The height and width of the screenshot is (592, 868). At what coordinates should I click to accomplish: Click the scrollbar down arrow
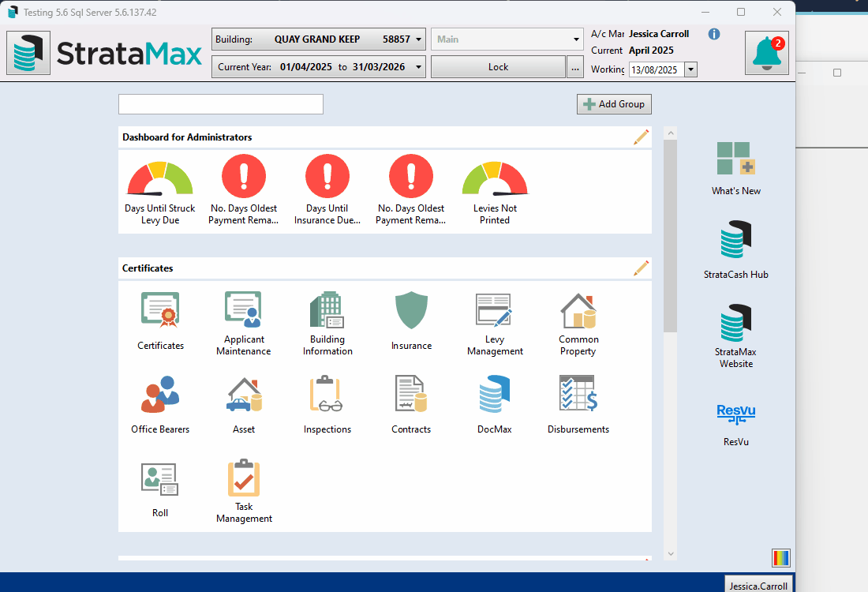[x=671, y=554]
